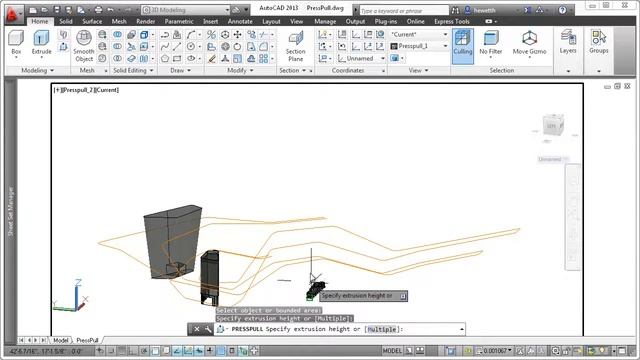
Task: Select the Circle draw tool
Action: point(191,47)
